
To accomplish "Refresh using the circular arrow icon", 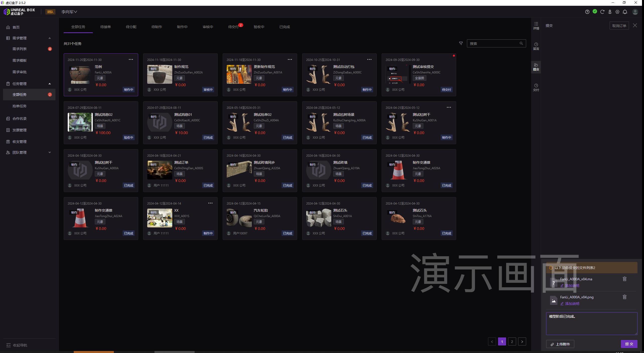I will point(602,12).
